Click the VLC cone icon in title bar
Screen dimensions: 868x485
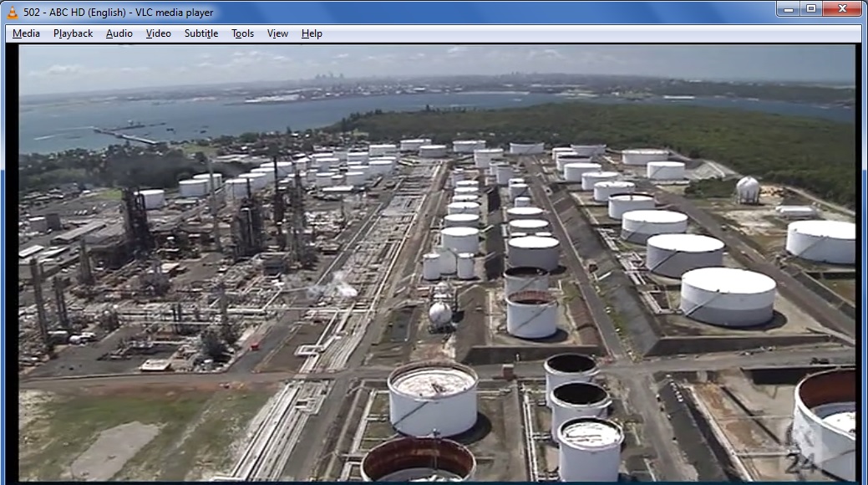point(13,12)
